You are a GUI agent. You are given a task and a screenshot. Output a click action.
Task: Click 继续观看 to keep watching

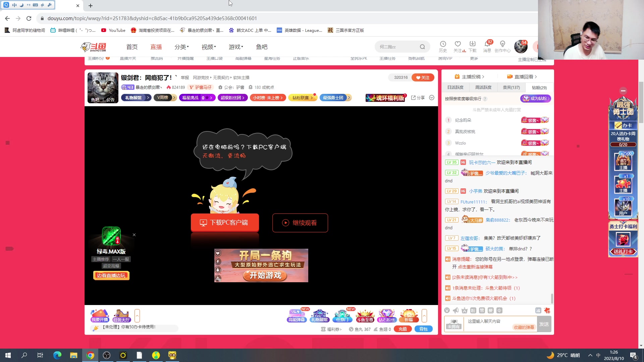pos(300,223)
